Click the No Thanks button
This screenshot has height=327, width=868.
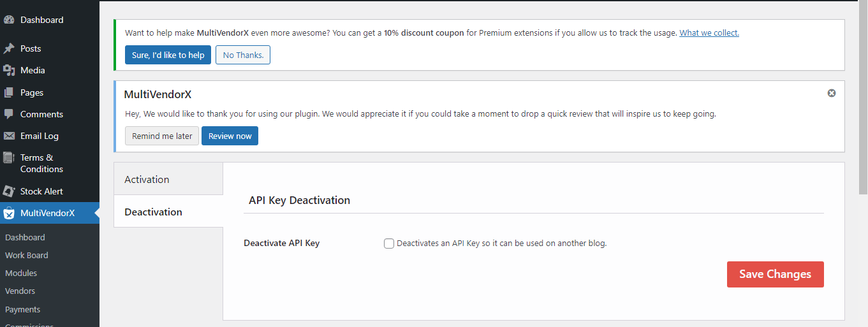pyautogui.click(x=243, y=55)
